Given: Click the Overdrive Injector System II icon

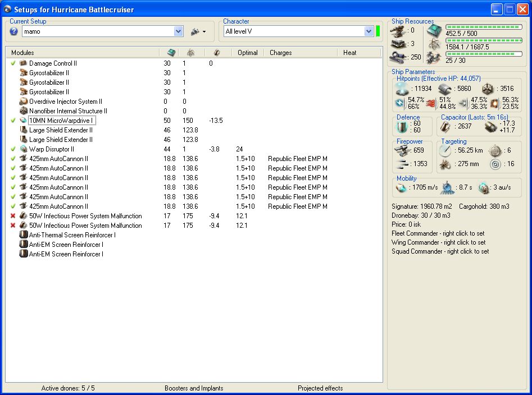Looking at the screenshot, I should tap(24, 102).
